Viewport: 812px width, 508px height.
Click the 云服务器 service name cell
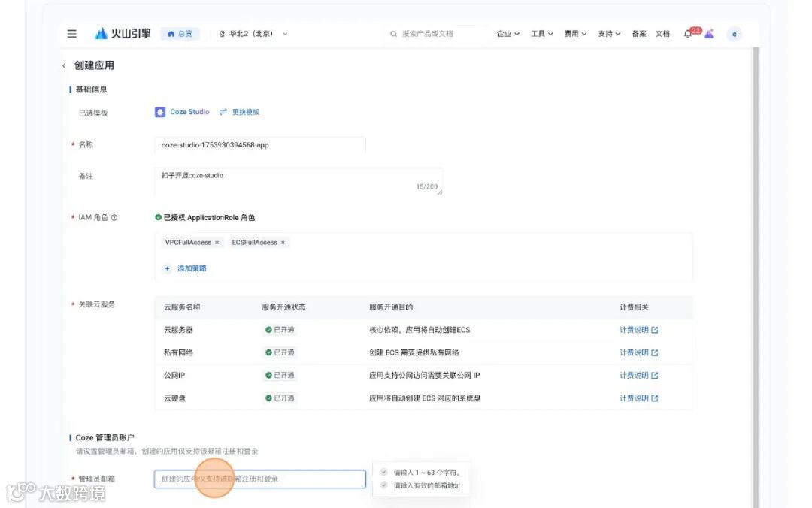pyautogui.click(x=178, y=330)
